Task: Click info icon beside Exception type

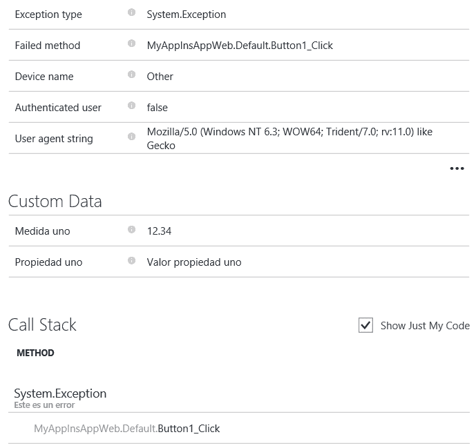Action: tap(131, 12)
